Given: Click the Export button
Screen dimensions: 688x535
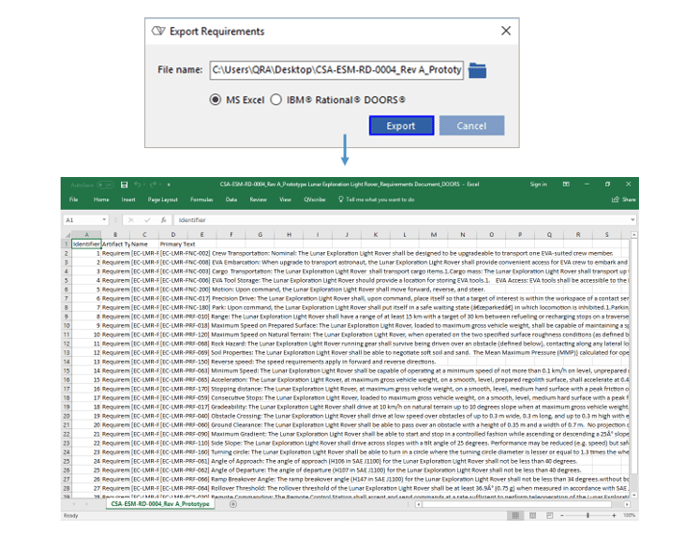Looking at the screenshot, I should pyautogui.click(x=401, y=126).
